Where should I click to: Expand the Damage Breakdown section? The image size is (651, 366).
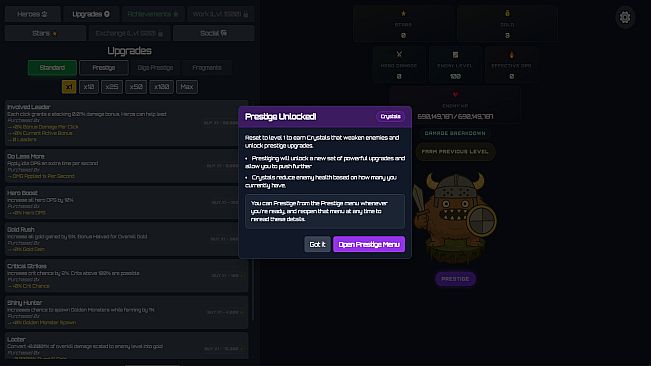(x=455, y=133)
